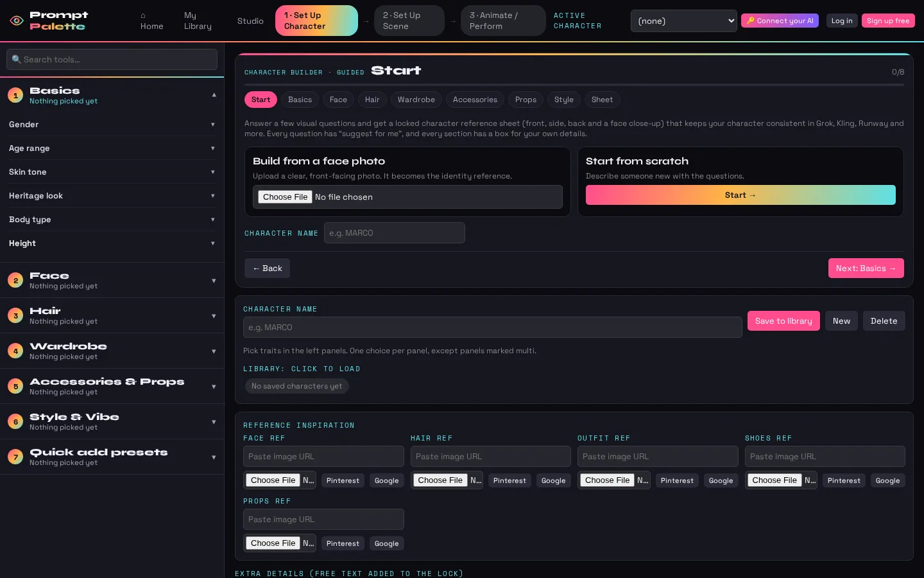Expand the Age range dropdown
Screen dimensions: 924x578
tap(112, 148)
